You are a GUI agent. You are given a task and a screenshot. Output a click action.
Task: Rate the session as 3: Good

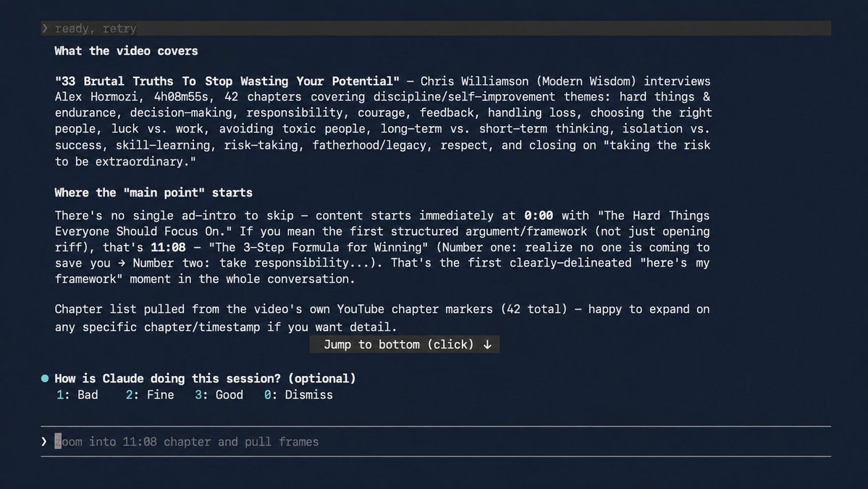(219, 395)
